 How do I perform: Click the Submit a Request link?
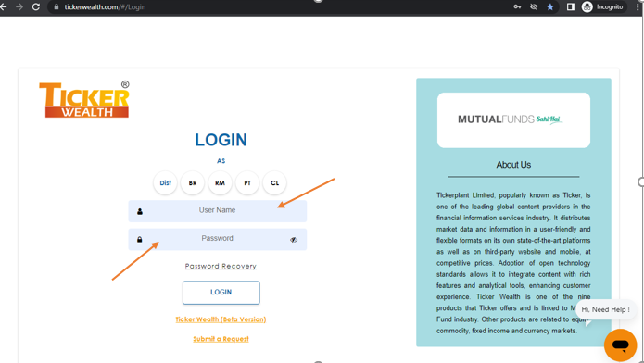tap(221, 339)
